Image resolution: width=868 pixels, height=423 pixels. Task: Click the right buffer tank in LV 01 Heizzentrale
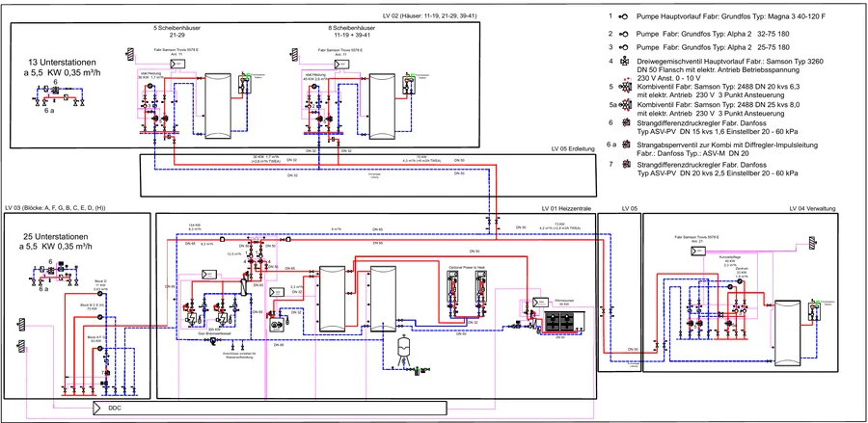pos(383,299)
